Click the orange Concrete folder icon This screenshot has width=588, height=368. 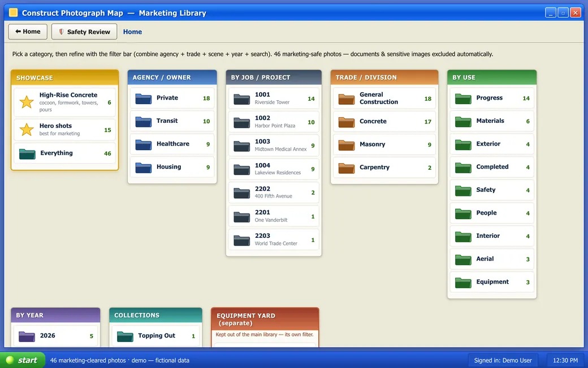346,122
